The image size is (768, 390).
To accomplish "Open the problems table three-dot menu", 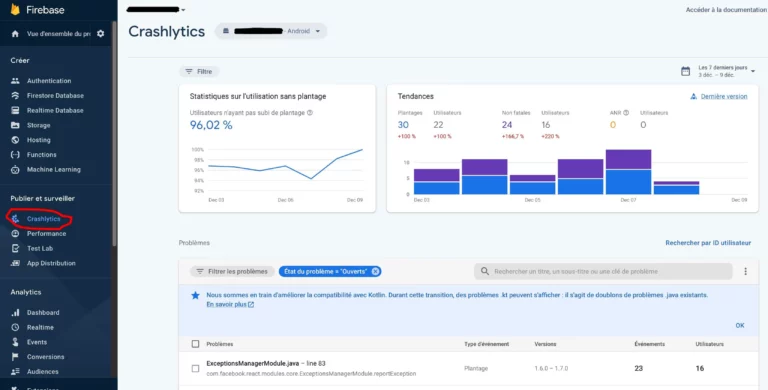I will point(745,271).
